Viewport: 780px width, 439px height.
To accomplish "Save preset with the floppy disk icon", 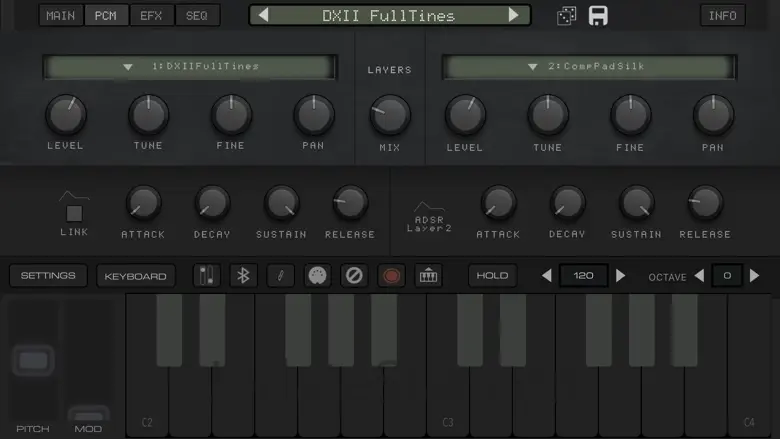I will pyautogui.click(x=598, y=15).
